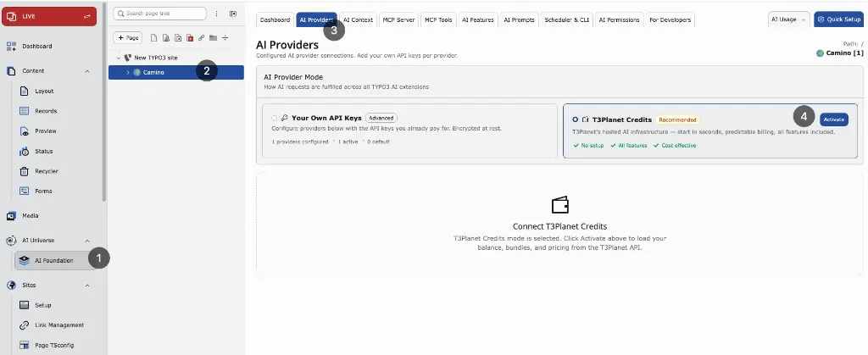The width and height of the screenshot is (868, 355).
Task: Collapse the AI Universe module group
Action: 87,241
